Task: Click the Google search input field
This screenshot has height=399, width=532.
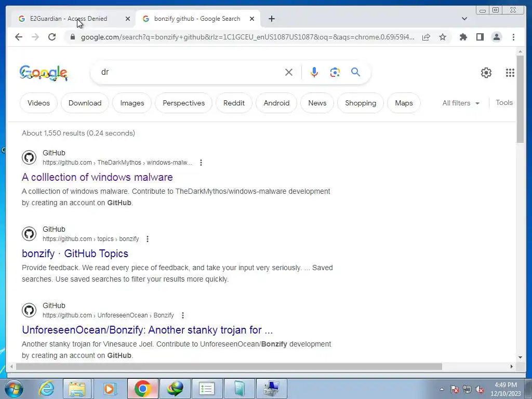Action: 190,72
